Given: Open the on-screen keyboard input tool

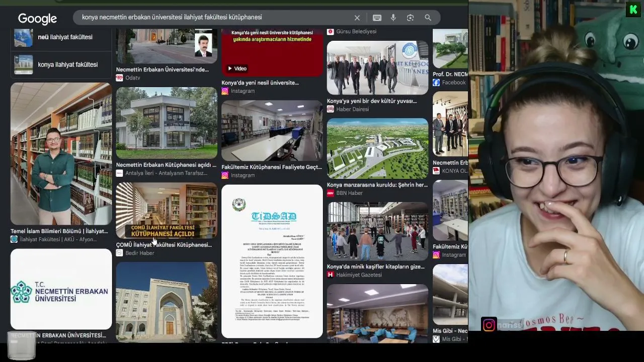Looking at the screenshot, I should (x=377, y=18).
